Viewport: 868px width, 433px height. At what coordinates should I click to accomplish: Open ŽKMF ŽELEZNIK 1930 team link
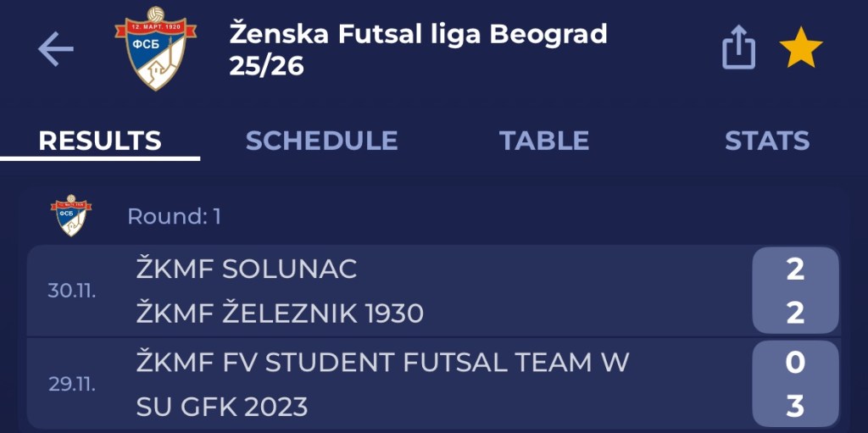[280, 314]
